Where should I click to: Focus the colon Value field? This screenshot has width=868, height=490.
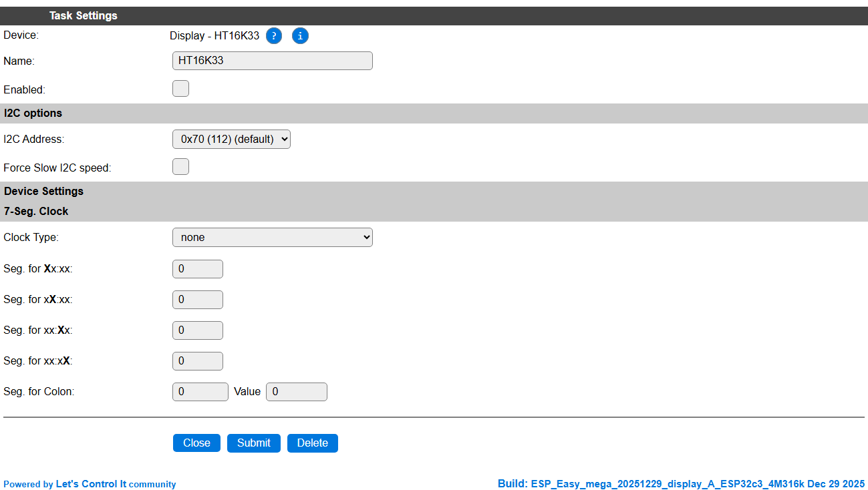(x=297, y=392)
